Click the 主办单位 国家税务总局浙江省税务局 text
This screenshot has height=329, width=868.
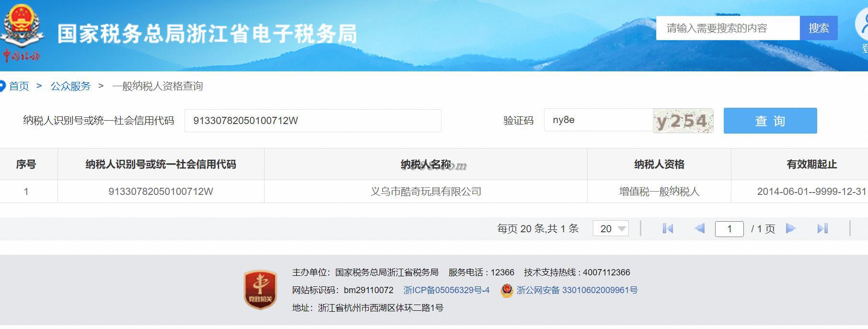(365, 272)
